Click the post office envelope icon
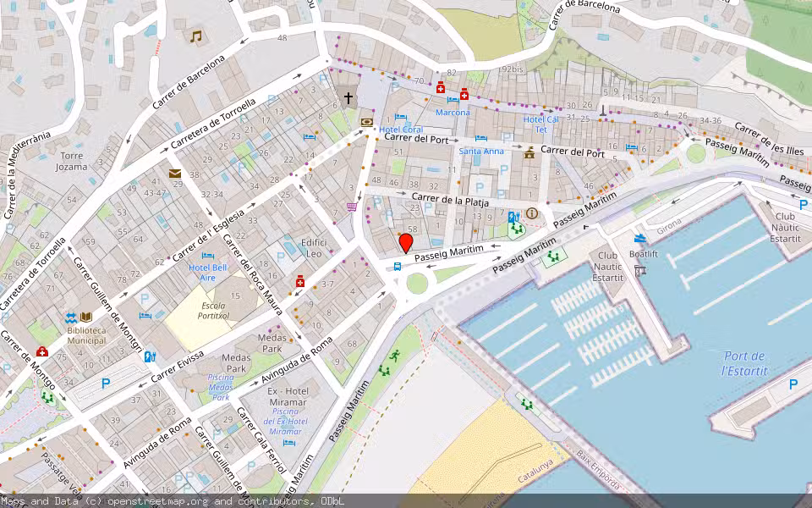Screen dimensions: 812x508 click(x=175, y=174)
